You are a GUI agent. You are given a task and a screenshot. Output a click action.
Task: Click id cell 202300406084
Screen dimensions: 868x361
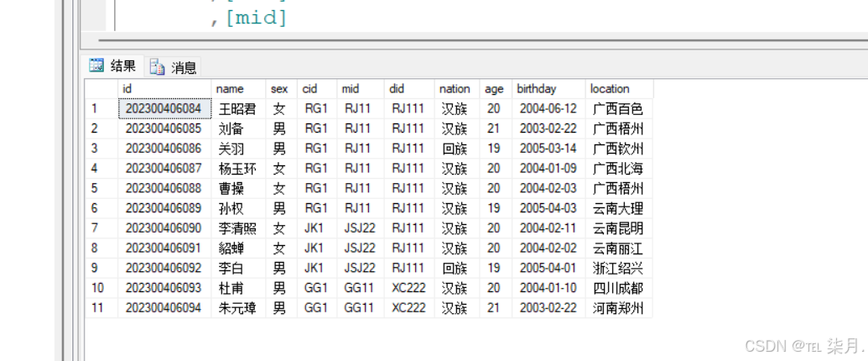click(x=164, y=108)
